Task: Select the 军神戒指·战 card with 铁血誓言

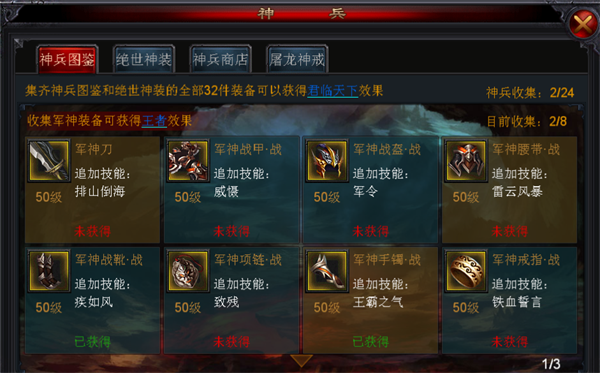Action: coord(509,300)
